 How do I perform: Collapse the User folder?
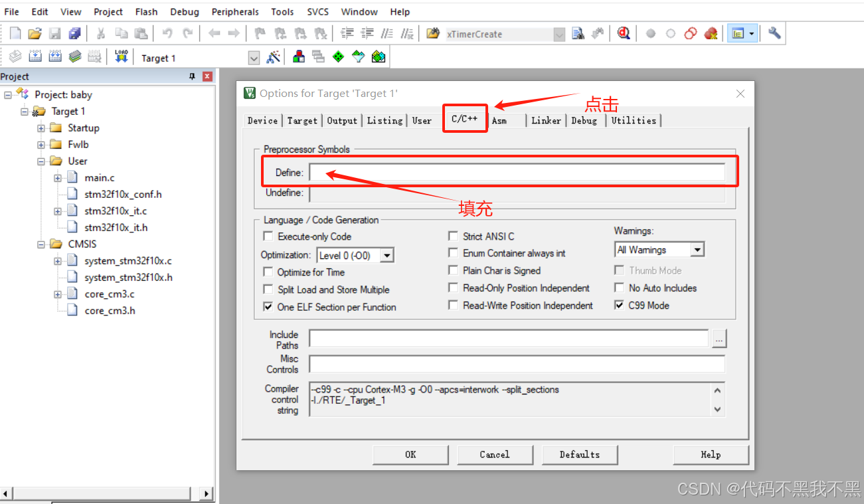[41, 161]
